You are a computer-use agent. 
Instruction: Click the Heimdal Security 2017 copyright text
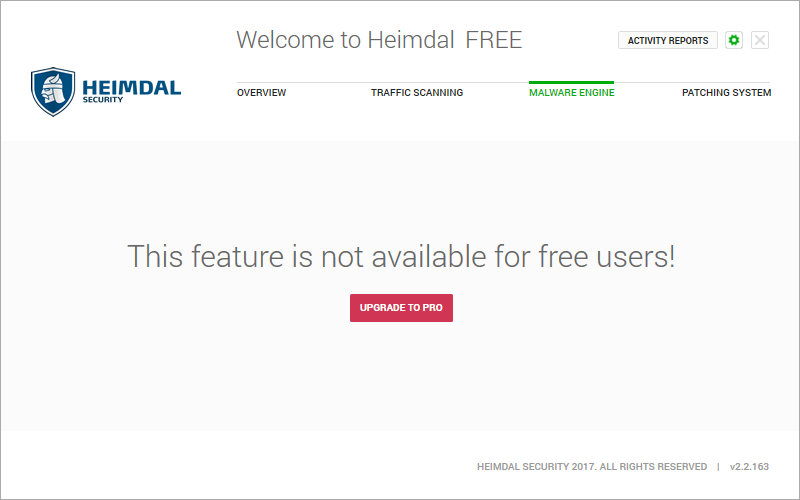tap(535, 467)
